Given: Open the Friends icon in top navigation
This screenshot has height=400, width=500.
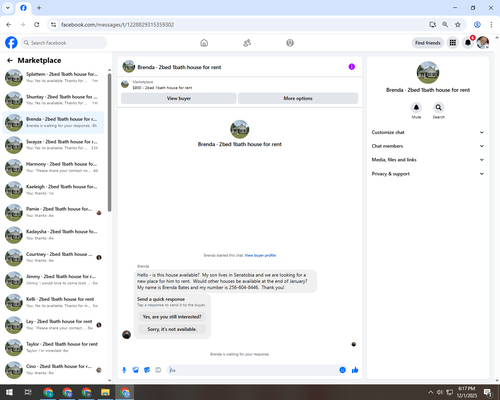Looking at the screenshot, I should pos(247,43).
